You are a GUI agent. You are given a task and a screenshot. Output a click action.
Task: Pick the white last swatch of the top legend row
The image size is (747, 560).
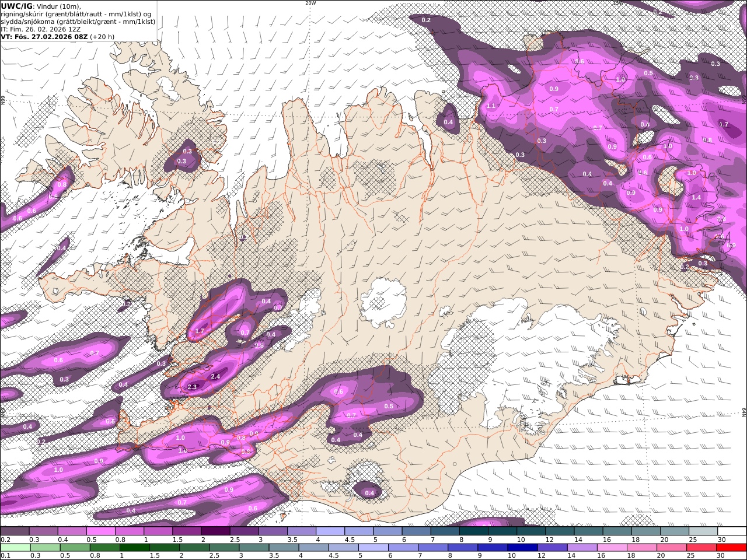(731, 531)
